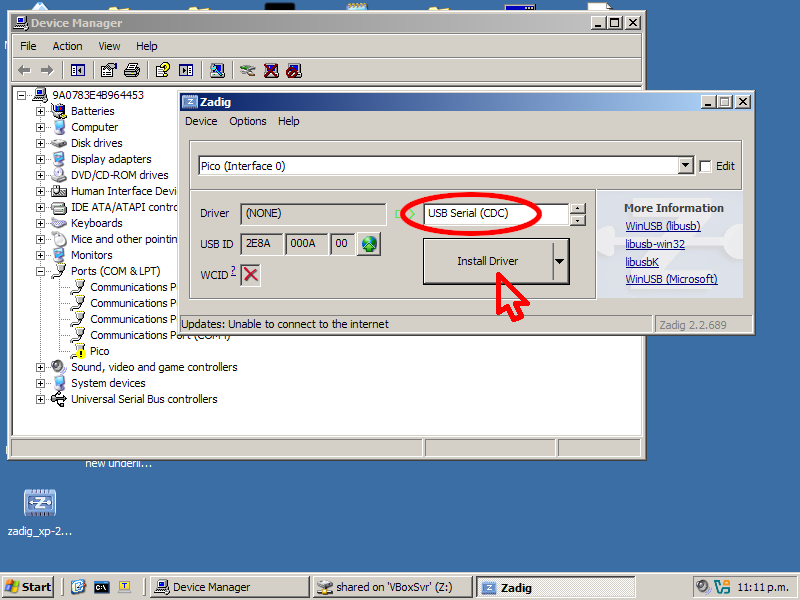Image resolution: width=800 pixels, height=600 pixels.
Task: Open the Action menu in Device Manager
Action: pyautogui.click(x=67, y=46)
